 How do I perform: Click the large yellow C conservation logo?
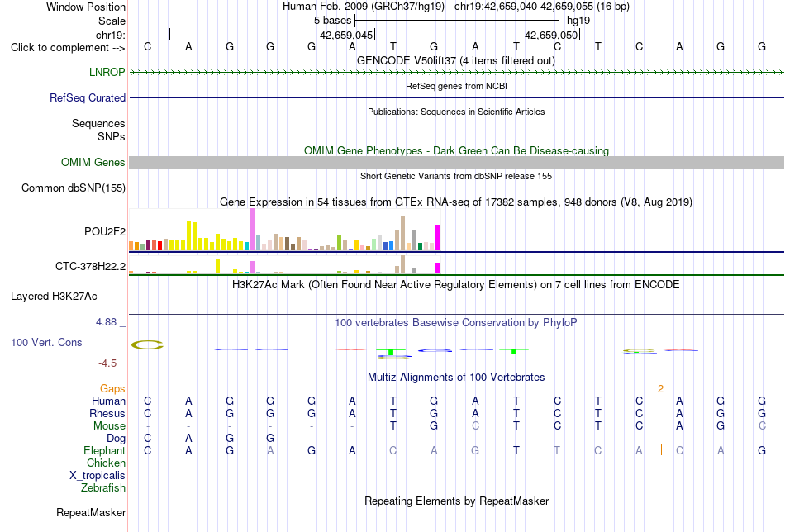tap(147, 344)
